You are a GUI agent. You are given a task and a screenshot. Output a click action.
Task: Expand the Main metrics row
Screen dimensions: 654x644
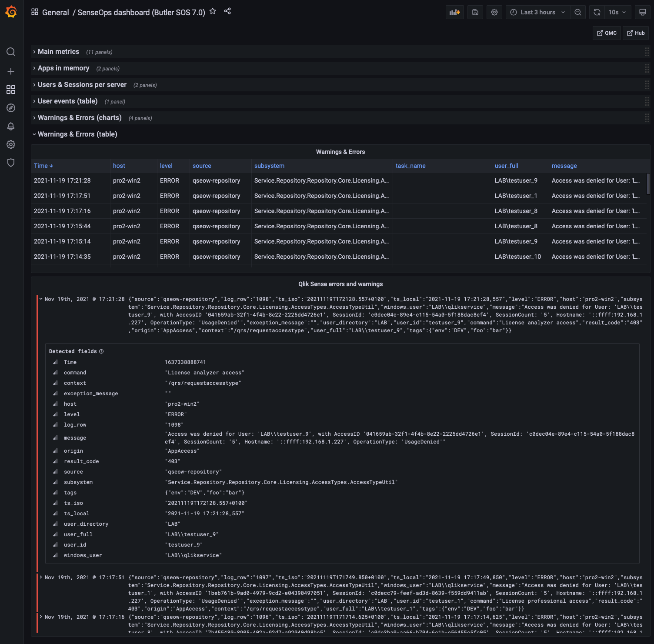coord(58,51)
